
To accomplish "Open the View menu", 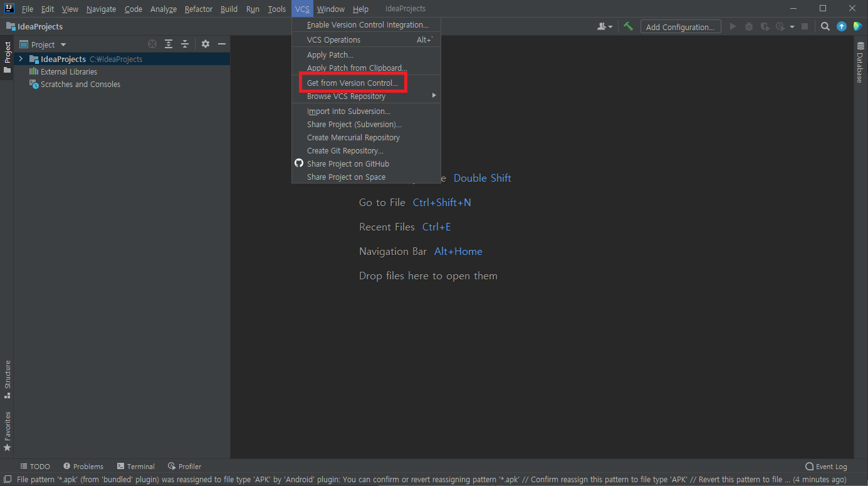I will pyautogui.click(x=70, y=9).
